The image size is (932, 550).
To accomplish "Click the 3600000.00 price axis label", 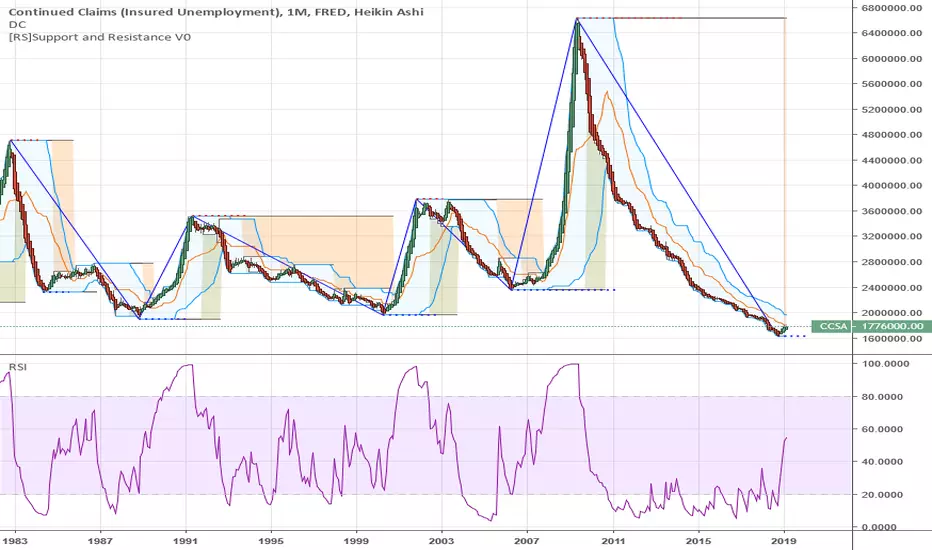I will pos(892,211).
